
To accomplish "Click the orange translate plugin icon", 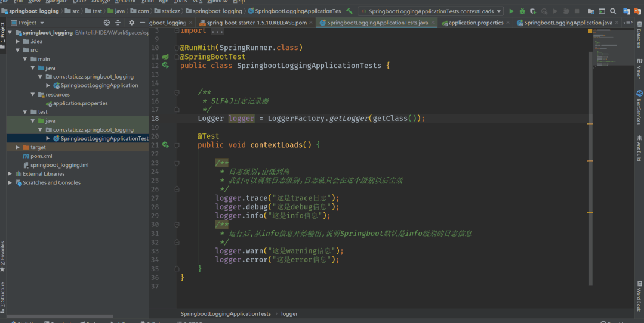I will 638,11.
